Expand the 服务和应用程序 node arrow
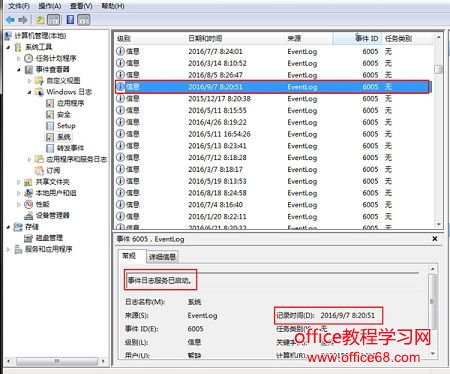Viewport: 450px width, 374px height. pyautogui.click(x=8, y=249)
